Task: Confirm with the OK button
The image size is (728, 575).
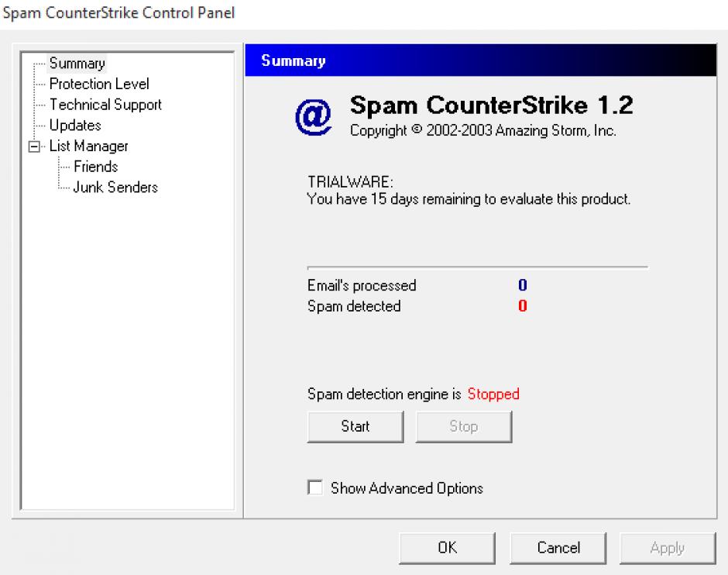Action: pos(447,548)
